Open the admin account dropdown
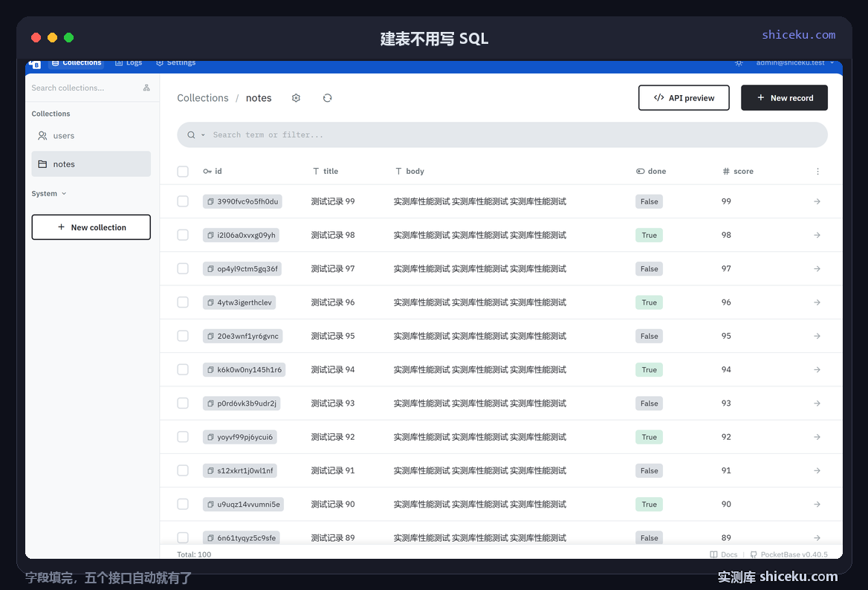The width and height of the screenshot is (868, 590). pyautogui.click(x=795, y=63)
